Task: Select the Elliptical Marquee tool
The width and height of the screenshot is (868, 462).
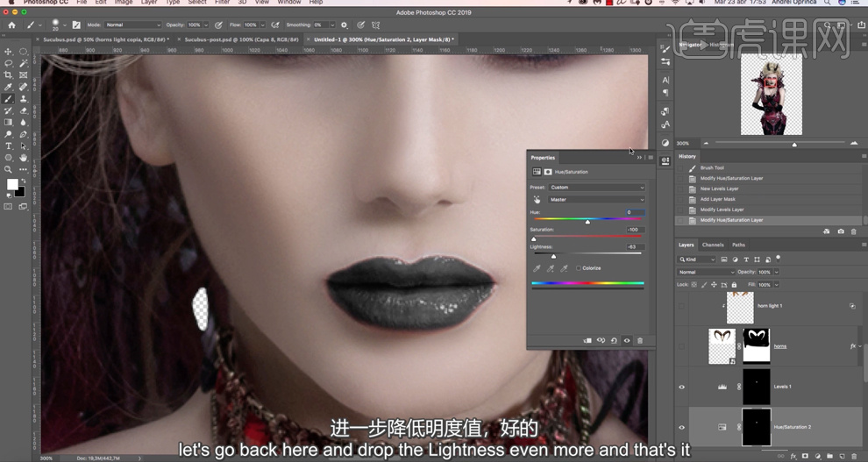Action: [x=24, y=52]
